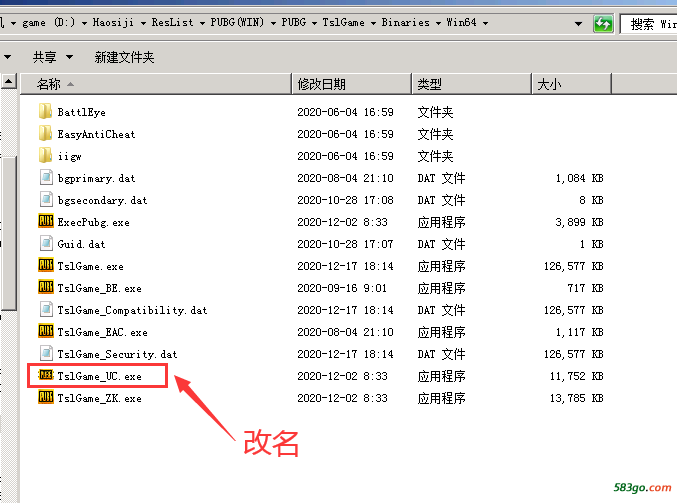677x503 pixels.
Task: Click the TslGame_ZK.exe PUBG icon
Action: 46,397
